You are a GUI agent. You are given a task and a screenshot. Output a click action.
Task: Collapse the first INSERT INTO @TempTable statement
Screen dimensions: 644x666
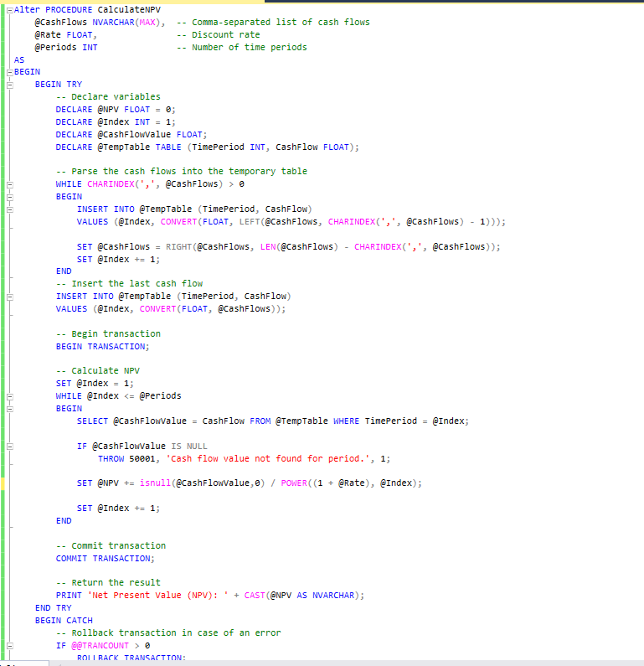pos(10,209)
